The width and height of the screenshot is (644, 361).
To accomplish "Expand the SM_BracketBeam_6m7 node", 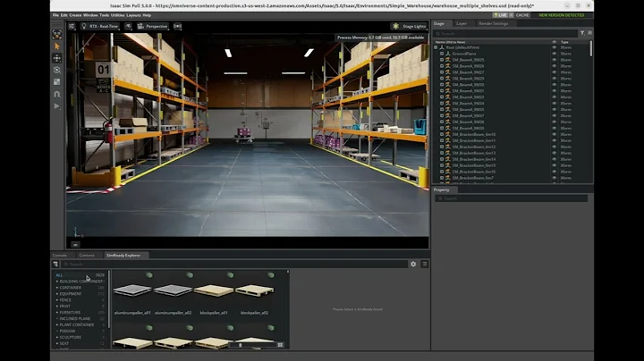I will click(x=442, y=178).
